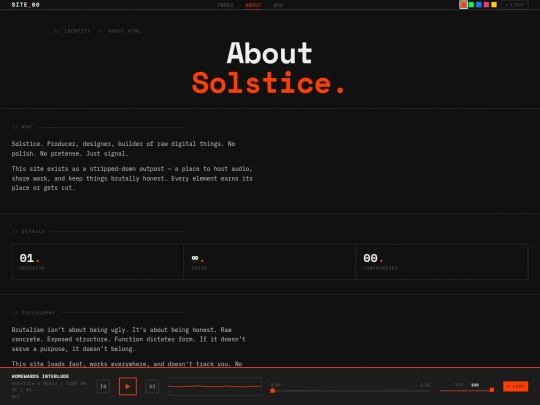Viewport: 540px width, 405px height.
Task: Click the audio waveform display
Action: click(215, 386)
